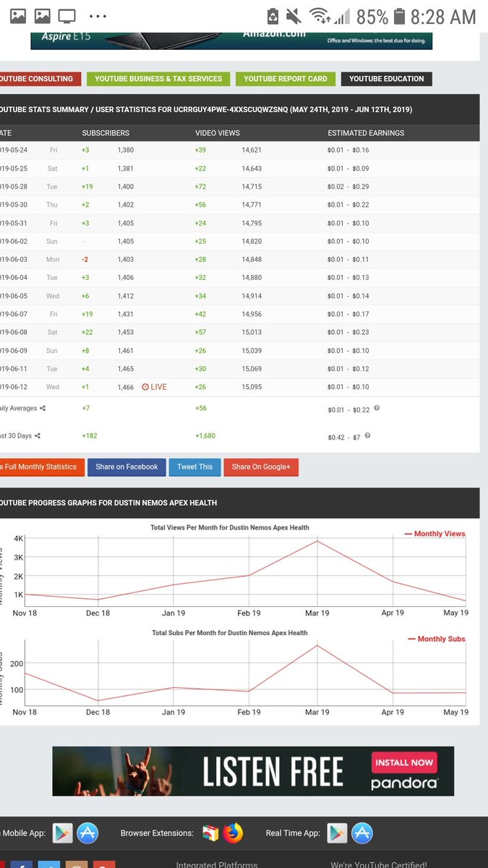The width and height of the screenshot is (488, 868).
Task: View Full Monthly Statistics button
Action: click(x=42, y=467)
